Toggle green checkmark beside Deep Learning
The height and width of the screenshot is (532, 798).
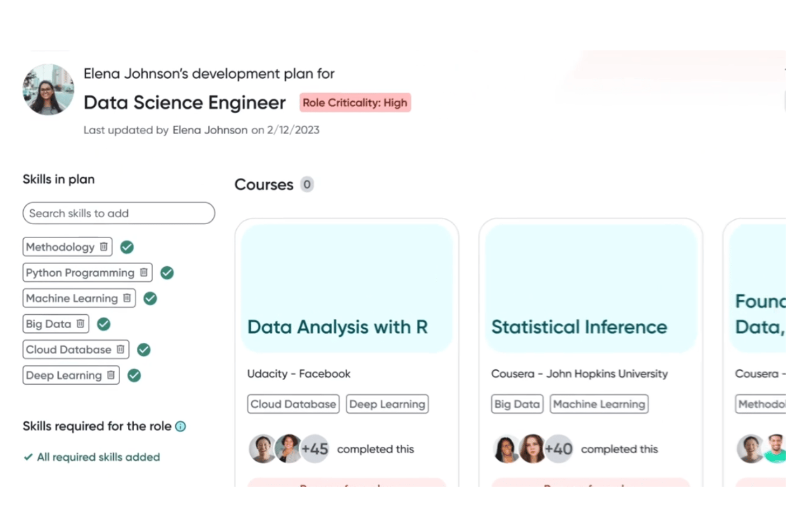134,375
